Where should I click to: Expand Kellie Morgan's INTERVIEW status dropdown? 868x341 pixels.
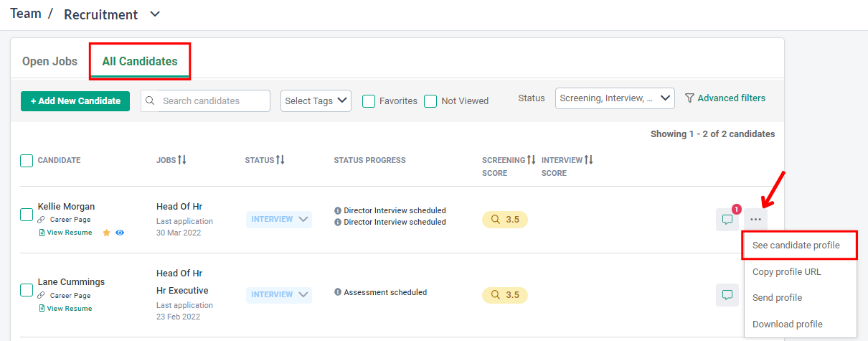coord(279,219)
